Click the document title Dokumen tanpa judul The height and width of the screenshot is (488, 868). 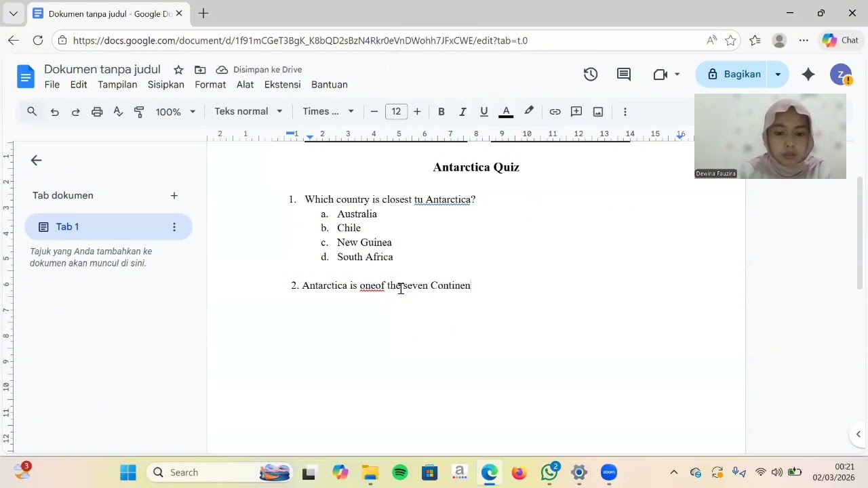pos(102,69)
